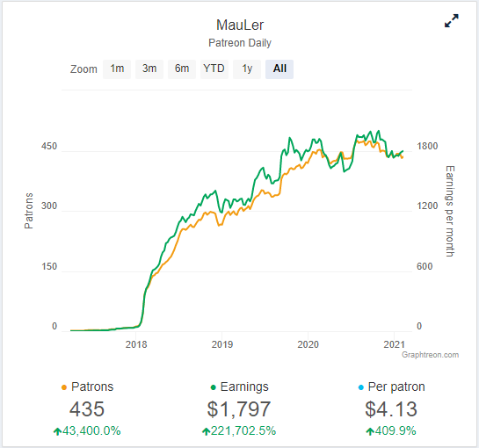Click the orange Patrons legend dot

(64, 387)
